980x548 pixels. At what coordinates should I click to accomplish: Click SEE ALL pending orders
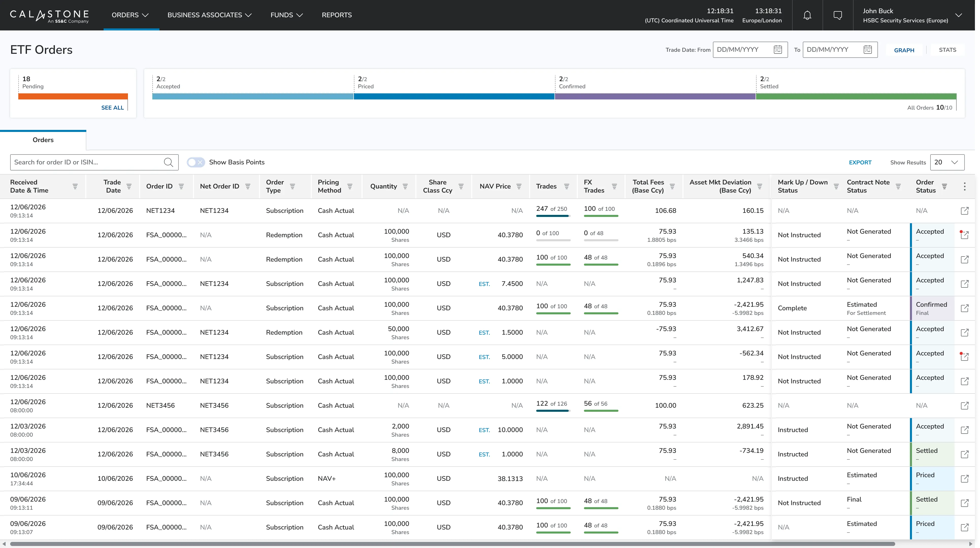pyautogui.click(x=112, y=108)
